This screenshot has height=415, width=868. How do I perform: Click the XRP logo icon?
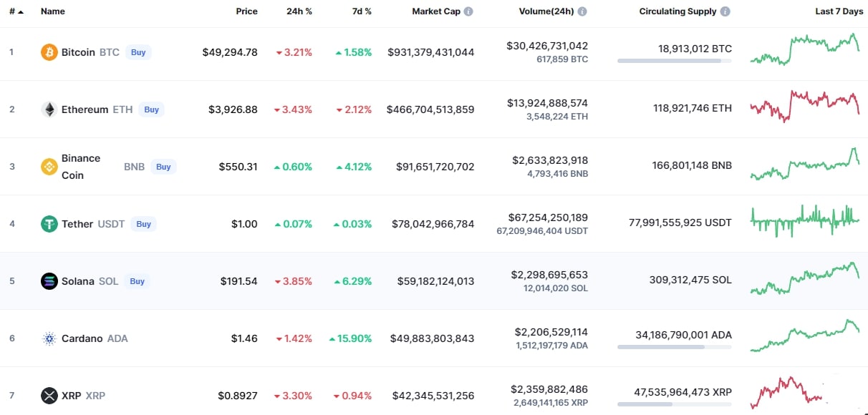[49, 396]
